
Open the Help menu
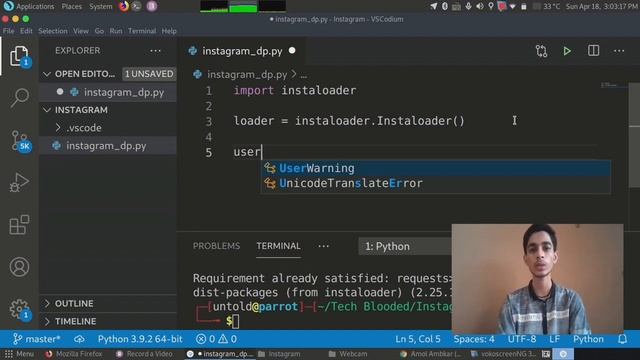(169, 31)
